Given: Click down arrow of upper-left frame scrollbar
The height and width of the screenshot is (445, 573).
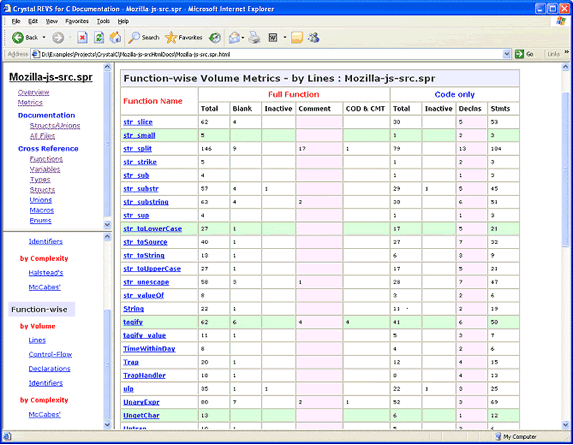Looking at the screenshot, I should pos(107,224).
